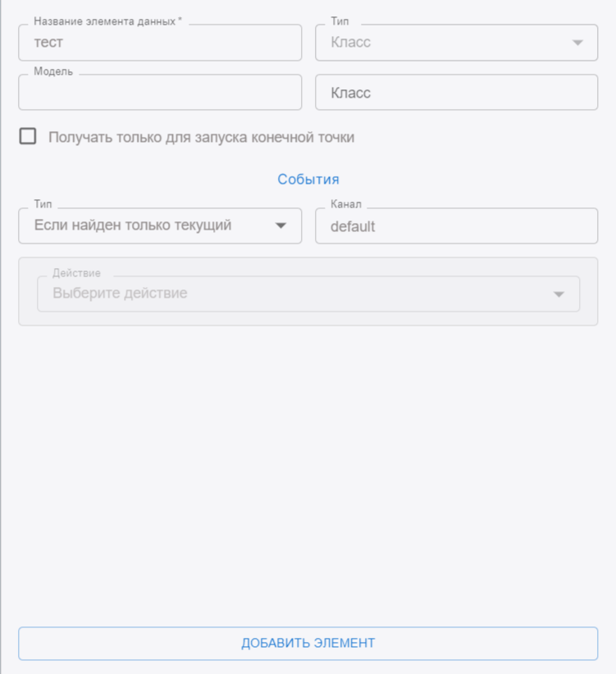
Task: Click the "Действие" field label
Action: (76, 272)
